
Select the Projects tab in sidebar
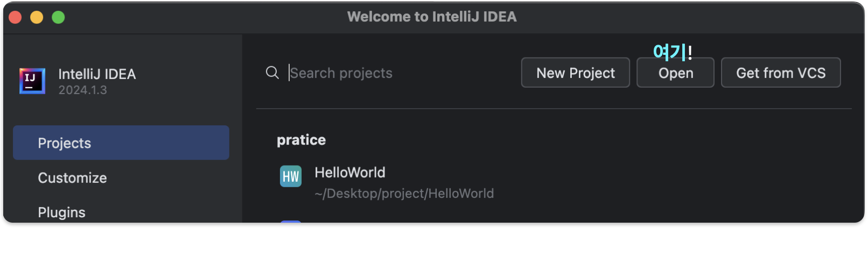121,143
